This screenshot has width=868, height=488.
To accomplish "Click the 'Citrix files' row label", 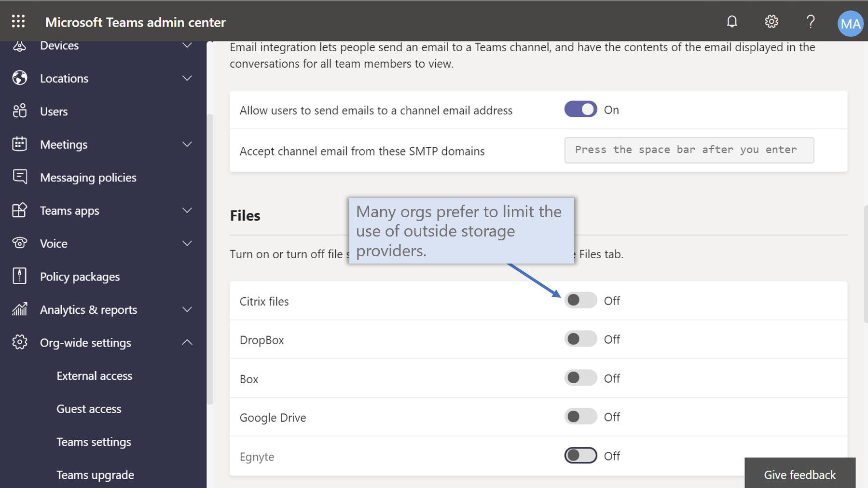I will pyautogui.click(x=264, y=301).
